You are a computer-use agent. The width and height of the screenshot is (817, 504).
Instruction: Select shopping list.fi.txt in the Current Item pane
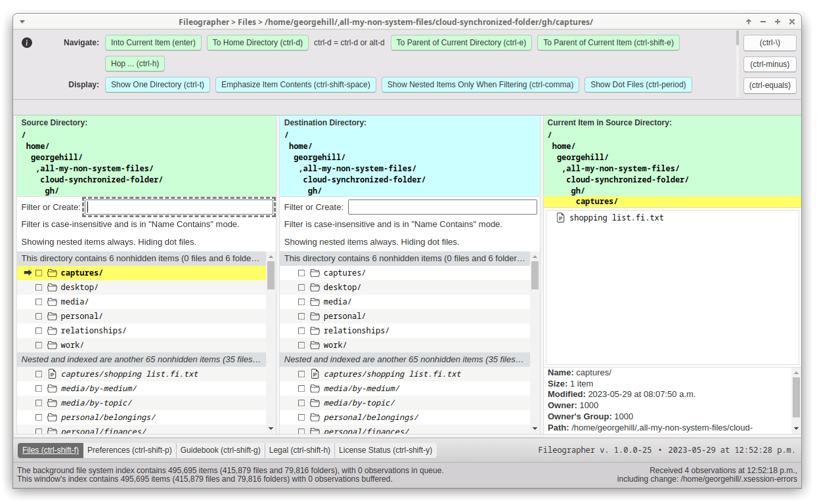(617, 218)
